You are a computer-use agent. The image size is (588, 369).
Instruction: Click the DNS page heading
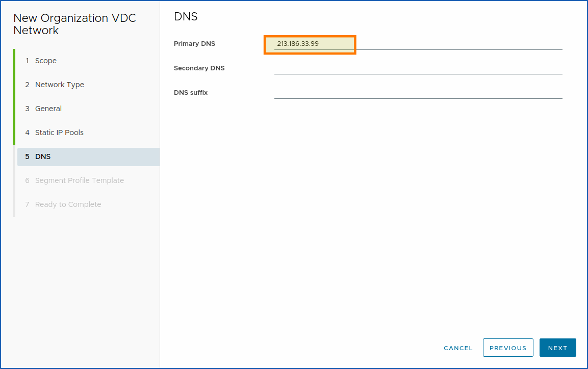point(185,16)
